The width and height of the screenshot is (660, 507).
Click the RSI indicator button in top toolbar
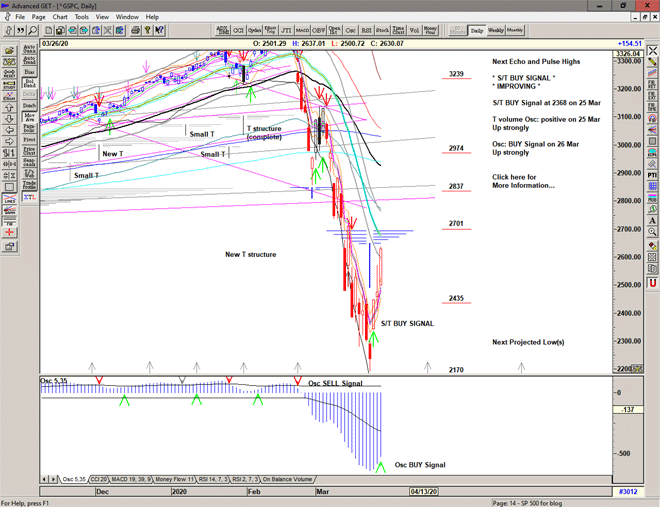pos(367,30)
